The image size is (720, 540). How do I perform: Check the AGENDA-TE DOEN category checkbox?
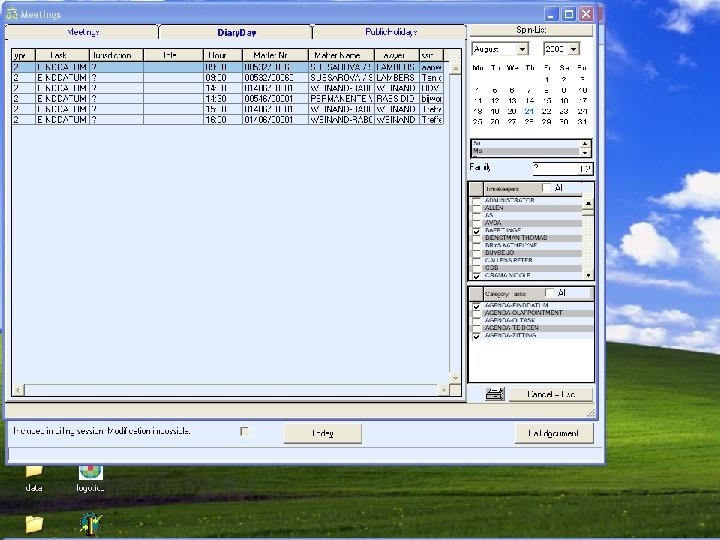(x=477, y=328)
